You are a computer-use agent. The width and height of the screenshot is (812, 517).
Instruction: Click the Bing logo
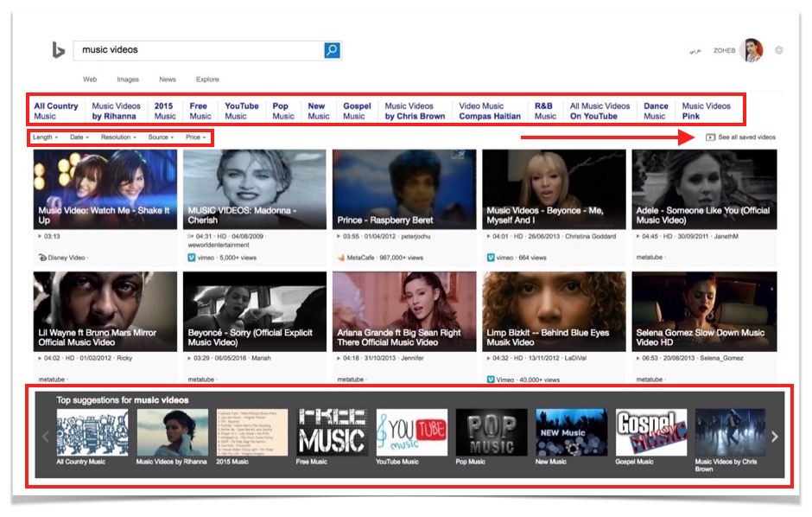click(x=58, y=51)
